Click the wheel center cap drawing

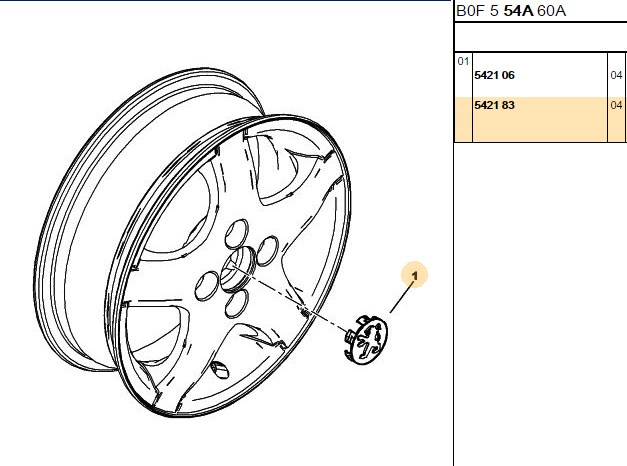[365, 340]
